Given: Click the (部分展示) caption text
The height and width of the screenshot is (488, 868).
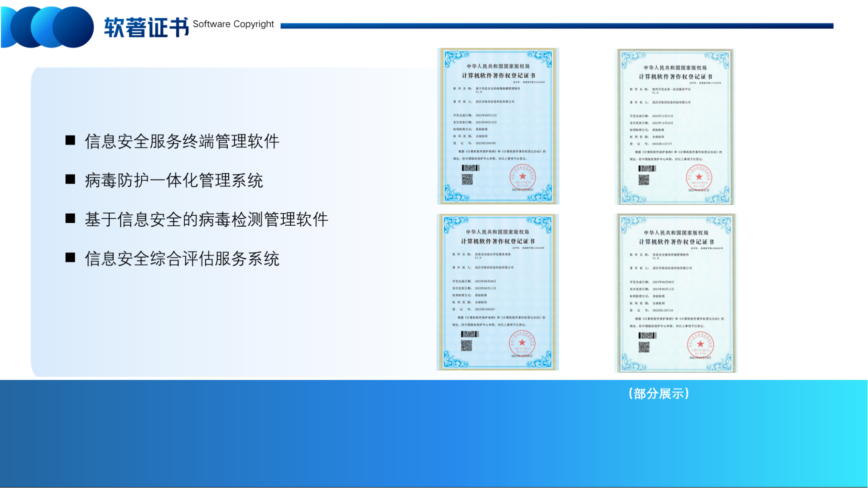Looking at the screenshot, I should (658, 394).
